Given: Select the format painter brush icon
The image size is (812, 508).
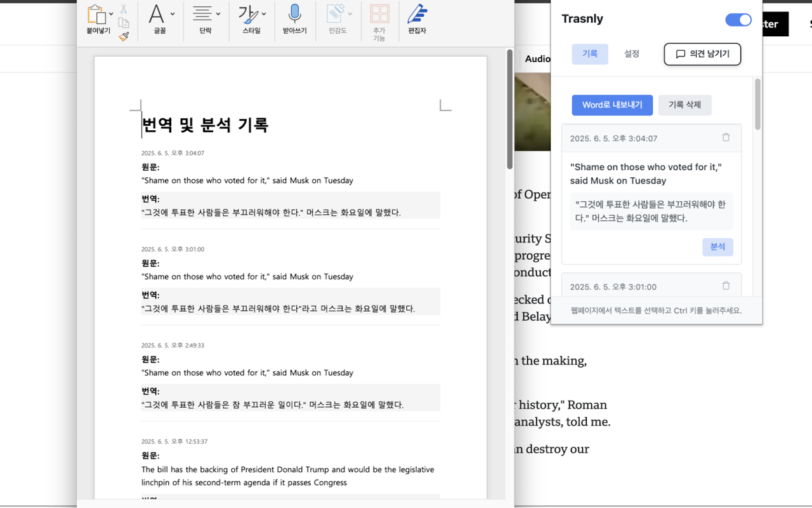Looking at the screenshot, I should (x=124, y=37).
